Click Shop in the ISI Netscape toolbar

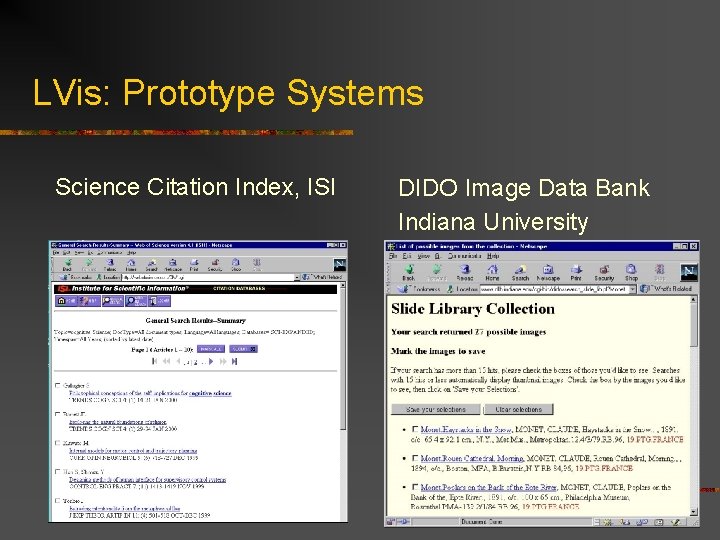(x=236, y=264)
